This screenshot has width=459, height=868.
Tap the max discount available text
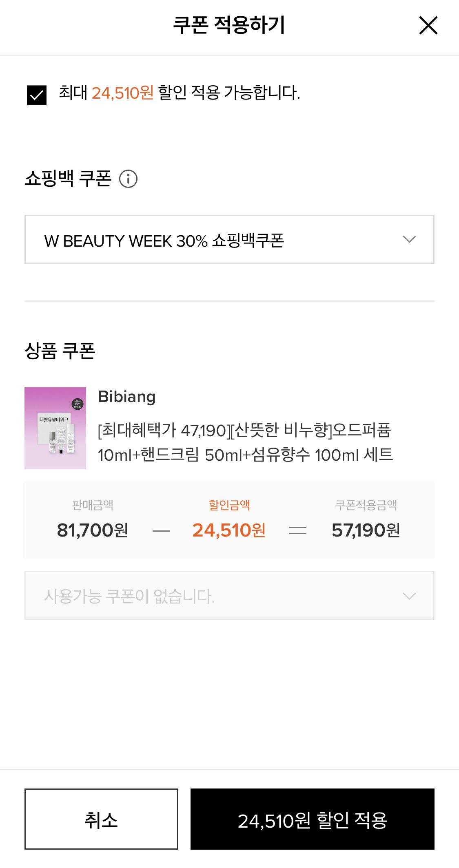click(x=180, y=93)
